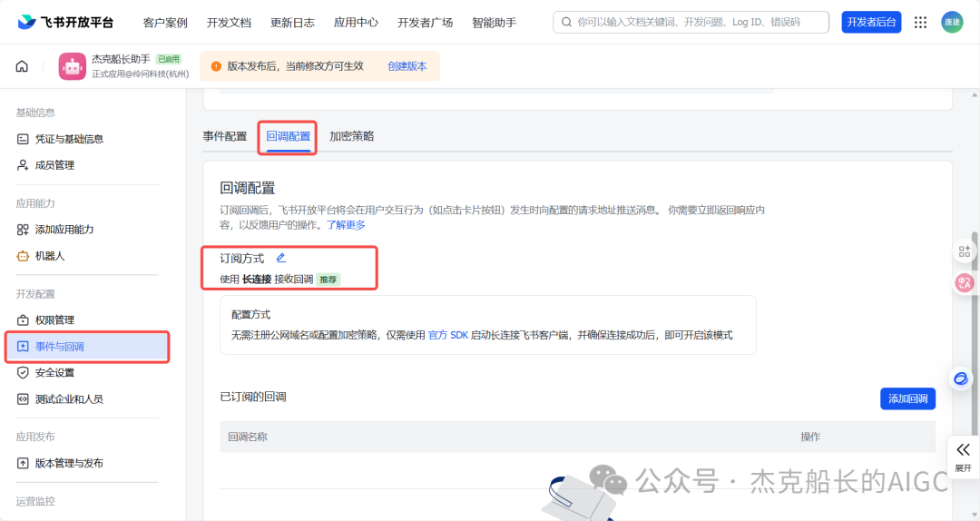Select 权限管理 in the sidebar
The height and width of the screenshot is (521, 980).
pyautogui.click(x=54, y=320)
